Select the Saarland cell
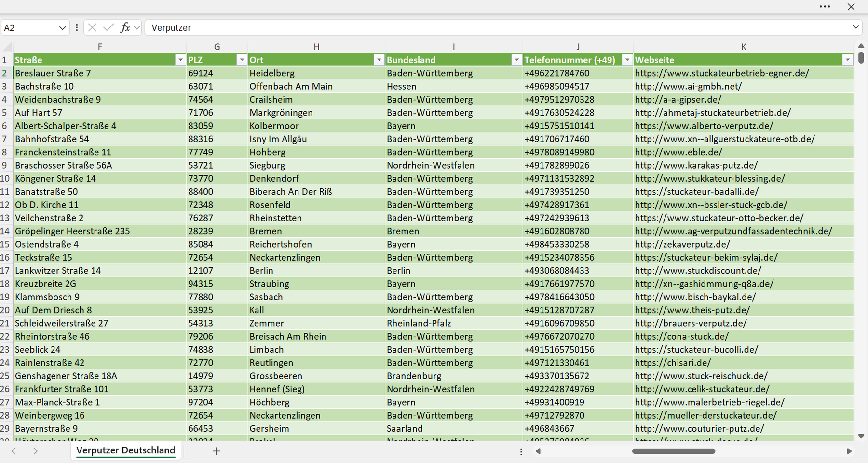The image size is (868, 463). (x=454, y=429)
